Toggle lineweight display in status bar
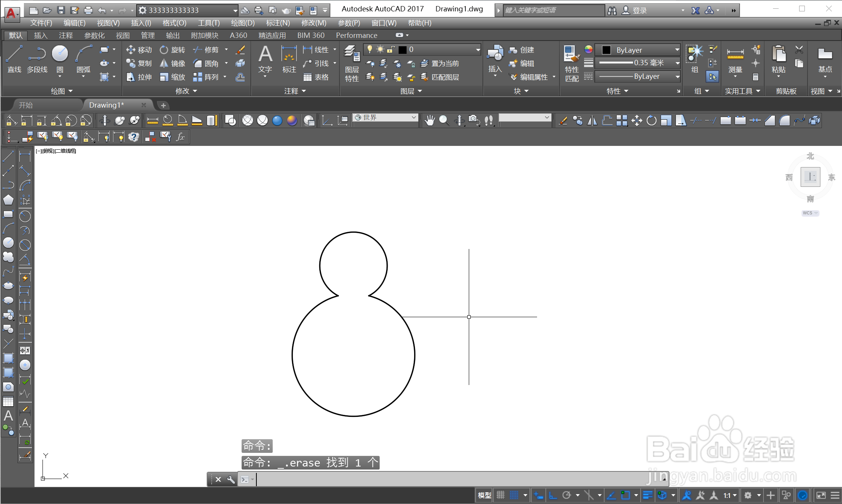This screenshot has height=504, width=842. point(647,495)
